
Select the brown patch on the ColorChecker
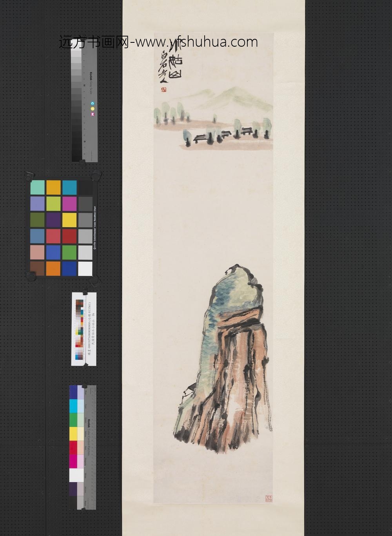(x=38, y=268)
